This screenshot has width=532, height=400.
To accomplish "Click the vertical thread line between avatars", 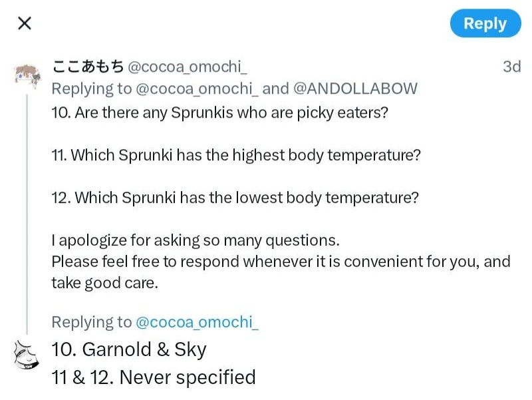I will tap(27, 213).
